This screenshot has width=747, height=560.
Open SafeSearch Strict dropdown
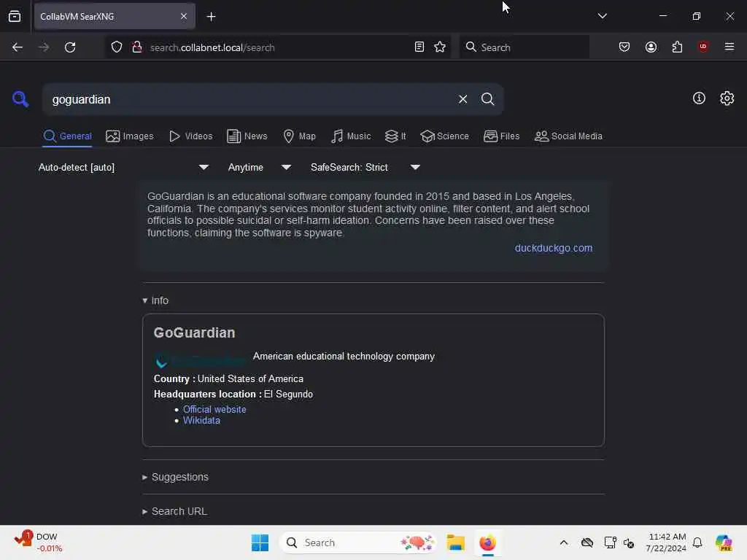click(x=365, y=167)
